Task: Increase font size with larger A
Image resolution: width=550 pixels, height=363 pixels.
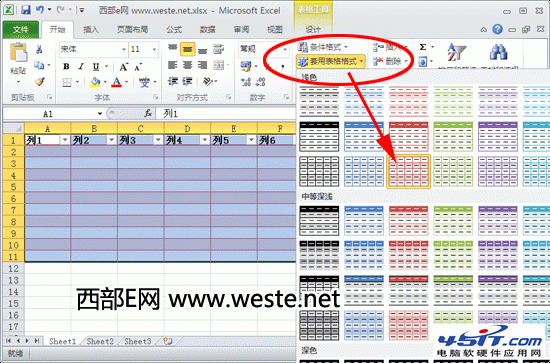Action: [x=123, y=67]
